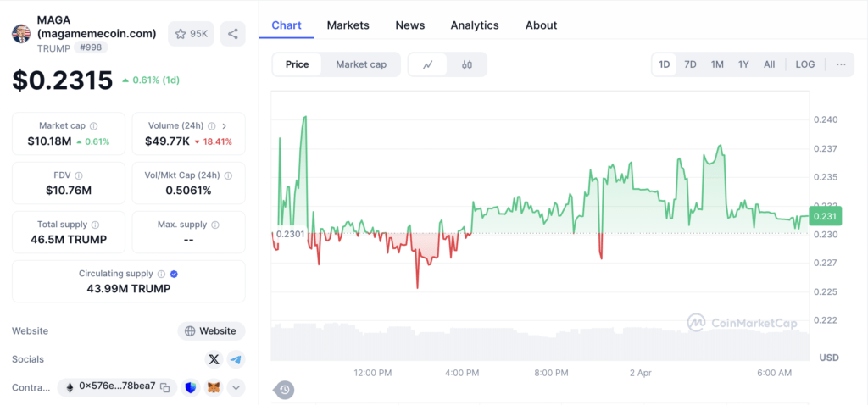
Task: Click the $49.77K volume value
Action: click(168, 141)
